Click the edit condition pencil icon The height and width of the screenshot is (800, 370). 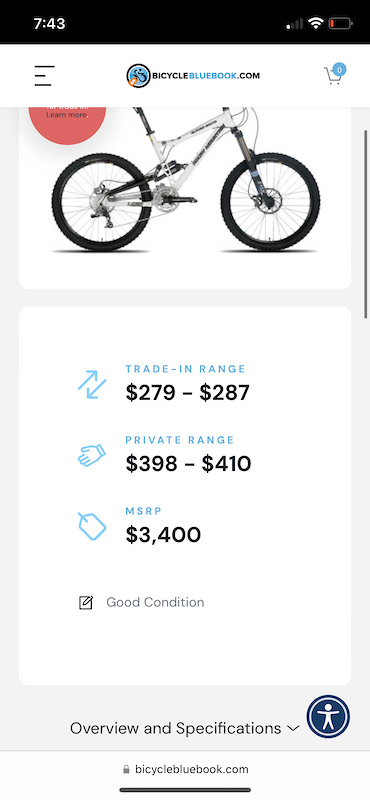(86, 603)
